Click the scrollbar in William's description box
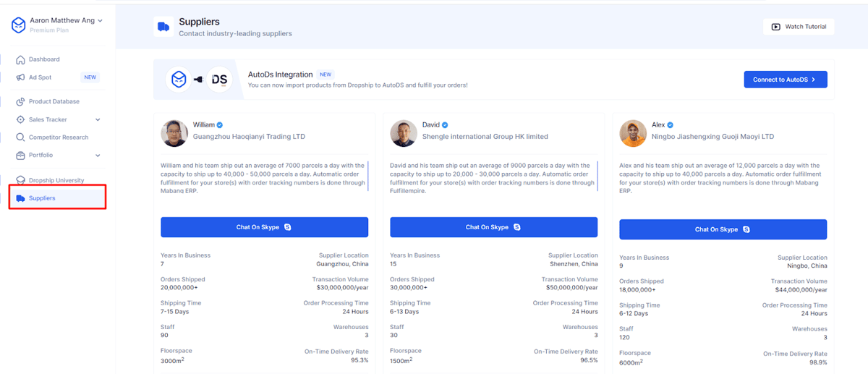 (368, 176)
